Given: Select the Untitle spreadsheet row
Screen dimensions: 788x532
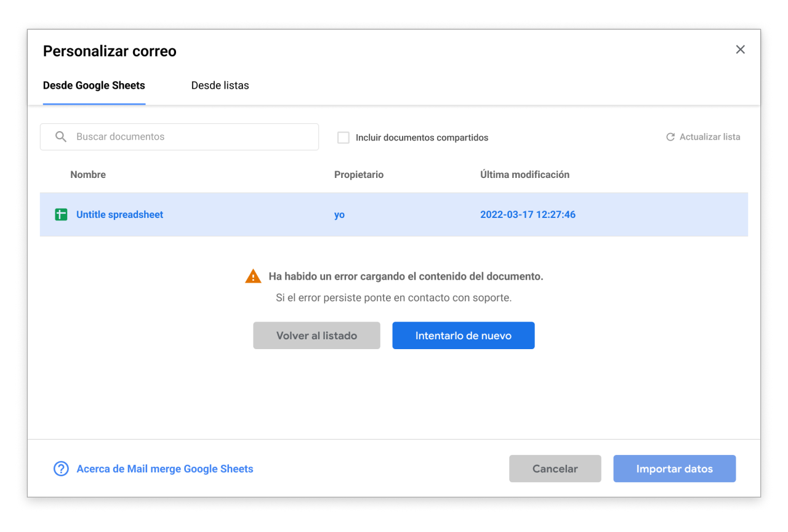Looking at the screenshot, I should click(x=394, y=214).
